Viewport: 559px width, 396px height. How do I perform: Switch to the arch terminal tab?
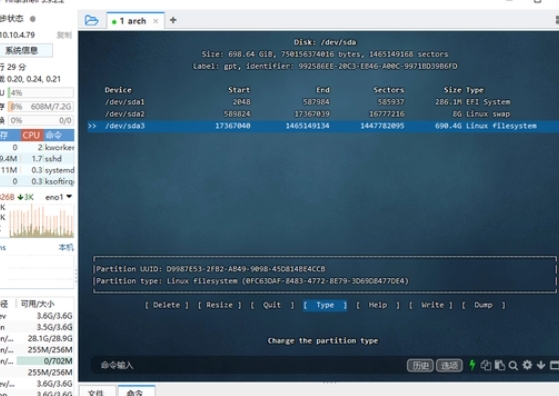pyautogui.click(x=133, y=21)
